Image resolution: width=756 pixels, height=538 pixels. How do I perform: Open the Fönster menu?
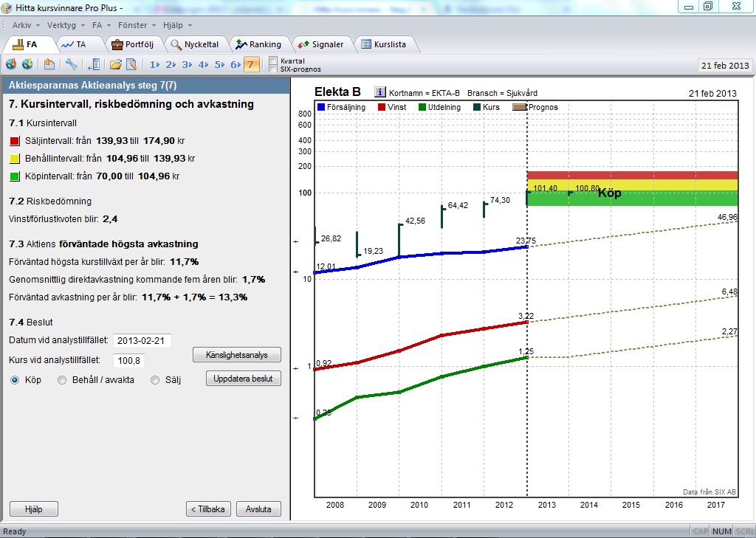(137, 25)
